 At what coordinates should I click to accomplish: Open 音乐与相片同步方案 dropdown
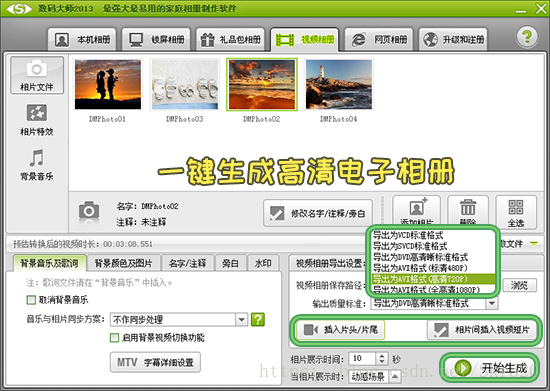179,319
